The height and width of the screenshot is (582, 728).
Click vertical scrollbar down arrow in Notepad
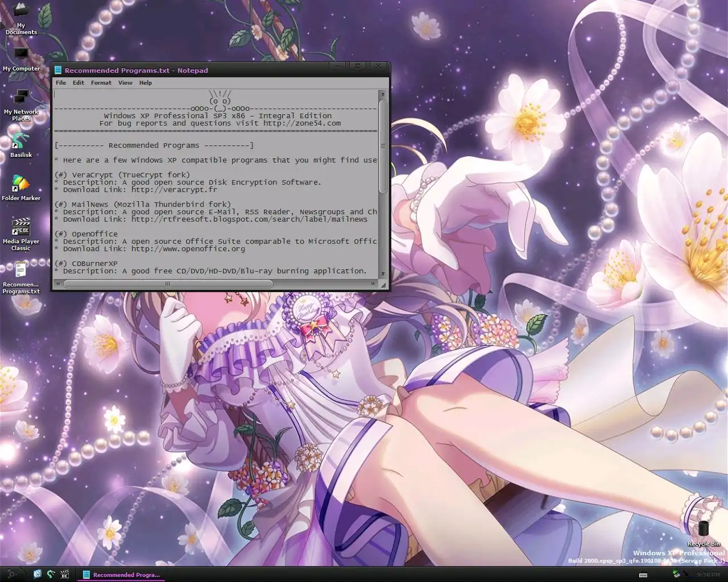(383, 274)
